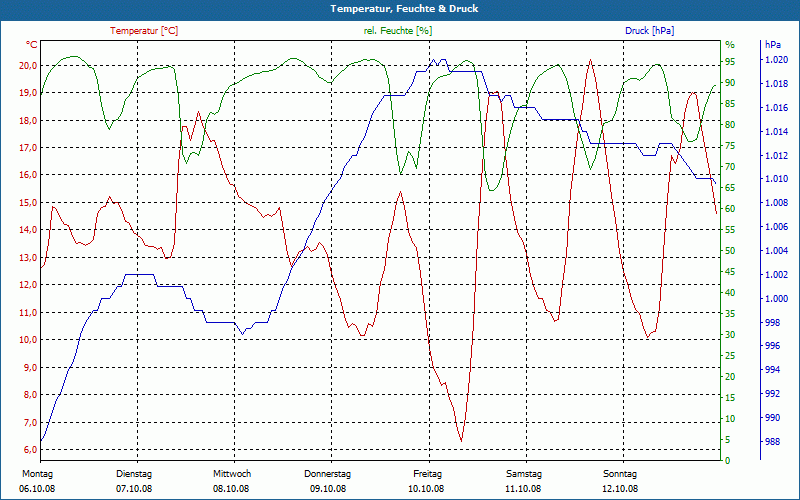Choose the blue 1.004 pressure axis value
The height and width of the screenshot is (500, 800).
[777, 251]
